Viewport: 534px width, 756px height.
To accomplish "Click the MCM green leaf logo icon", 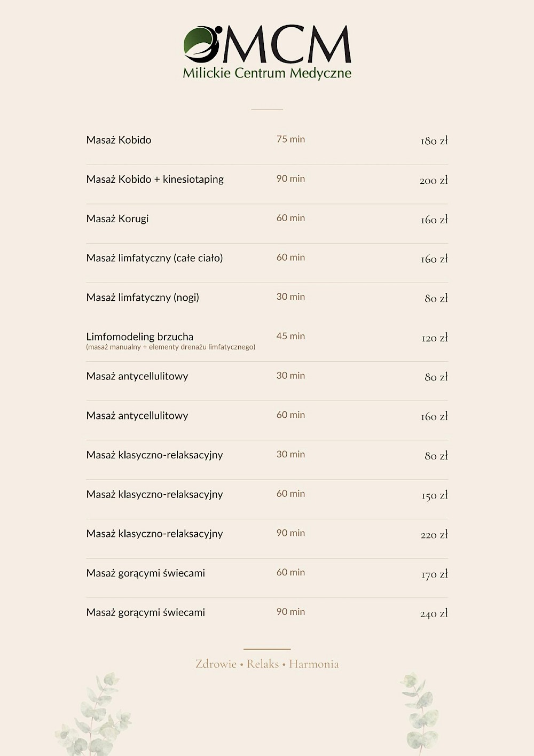I will pos(202,43).
